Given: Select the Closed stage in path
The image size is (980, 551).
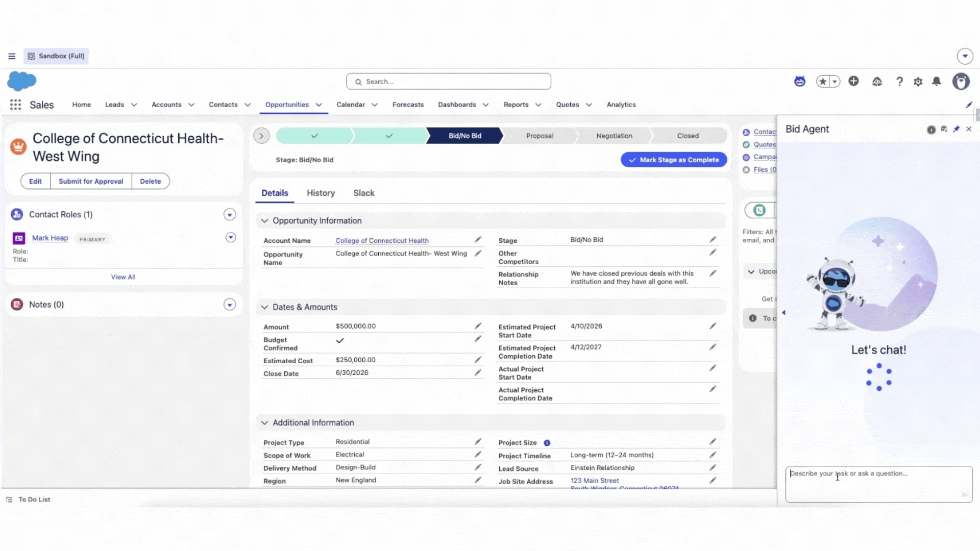Looking at the screenshot, I should pos(688,136).
